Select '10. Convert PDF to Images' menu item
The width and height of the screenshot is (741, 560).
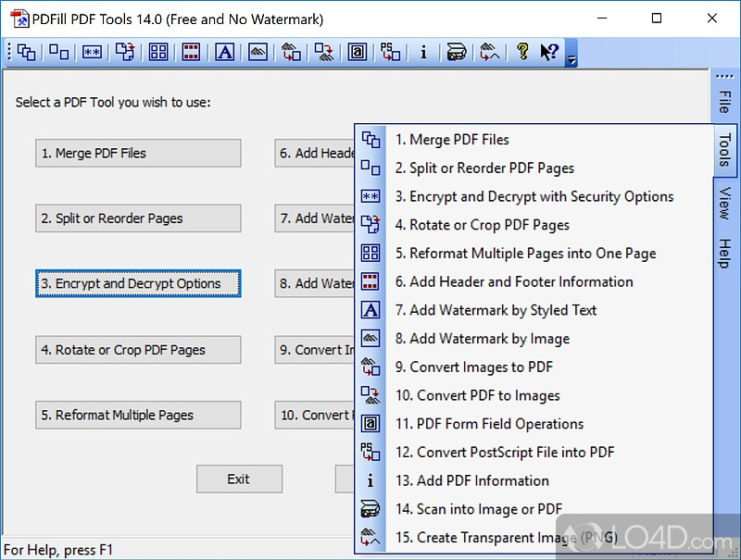tap(534, 394)
